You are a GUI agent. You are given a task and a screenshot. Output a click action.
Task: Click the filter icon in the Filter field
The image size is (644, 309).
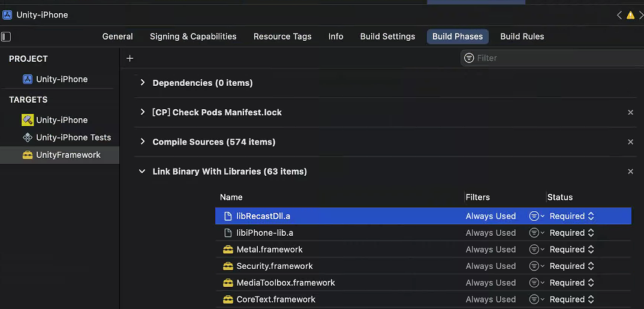coord(469,58)
